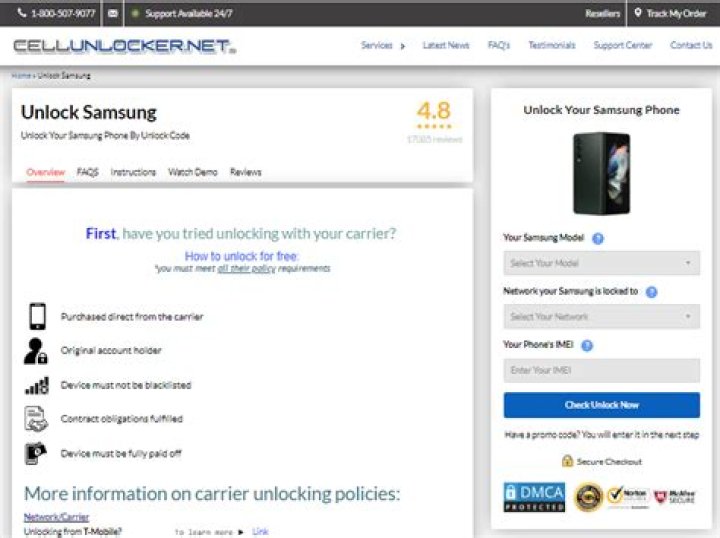Click the help icon beside Your Phone's IMEI
The height and width of the screenshot is (538, 720).
click(587, 345)
